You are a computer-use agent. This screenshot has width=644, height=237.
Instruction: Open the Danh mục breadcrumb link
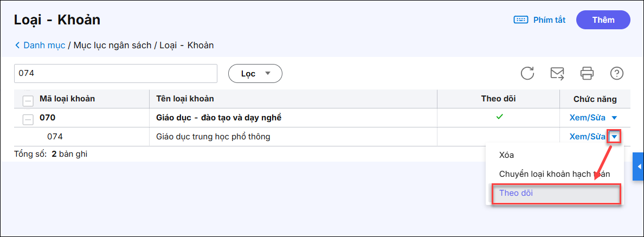tap(44, 46)
